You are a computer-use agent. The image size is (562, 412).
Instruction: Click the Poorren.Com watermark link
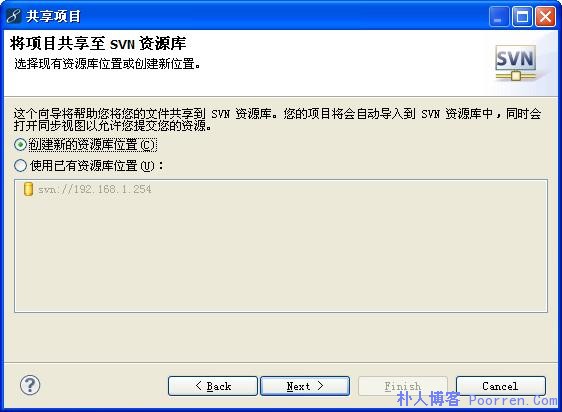[x=513, y=400]
